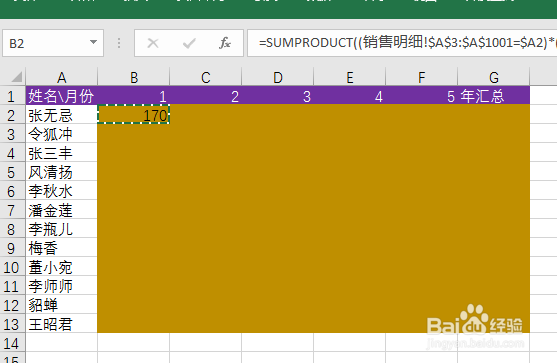Select column C header
The image size is (557, 363).
(206, 77)
